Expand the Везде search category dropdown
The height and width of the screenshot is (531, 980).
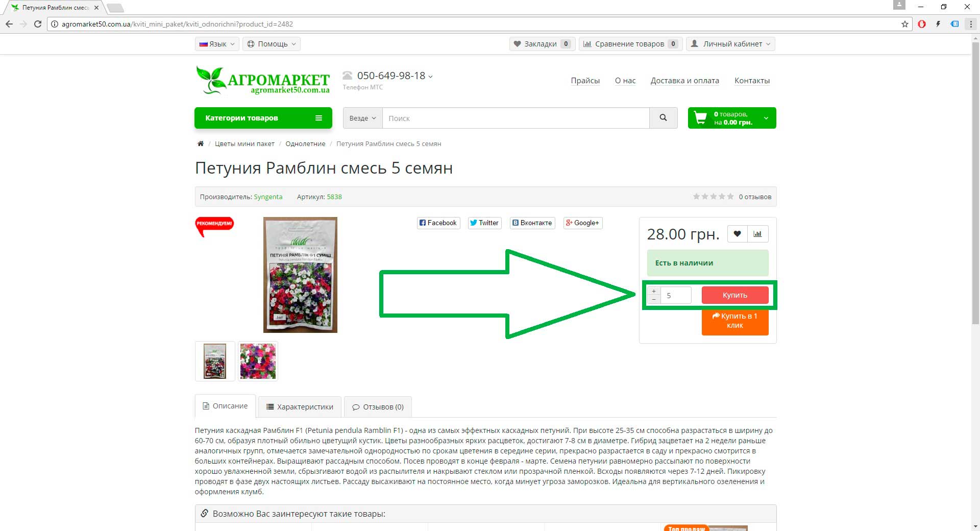(x=362, y=118)
